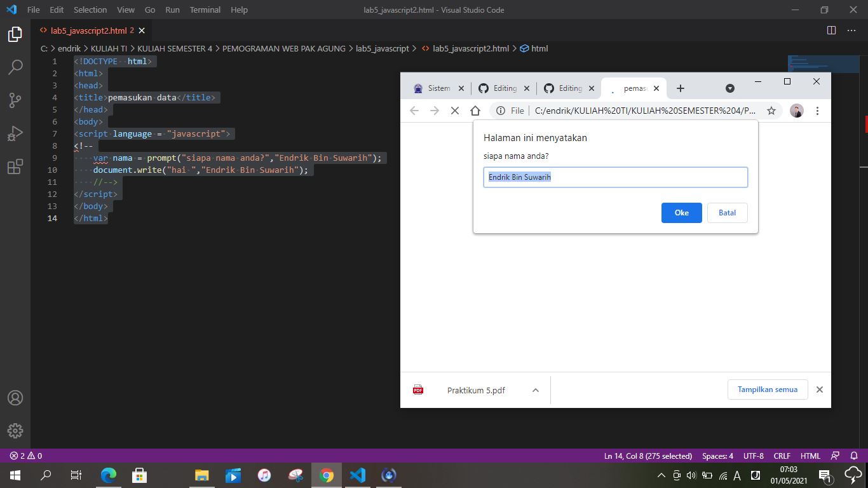Click the Chrome profile avatar
The height and width of the screenshot is (488, 868).
(797, 110)
